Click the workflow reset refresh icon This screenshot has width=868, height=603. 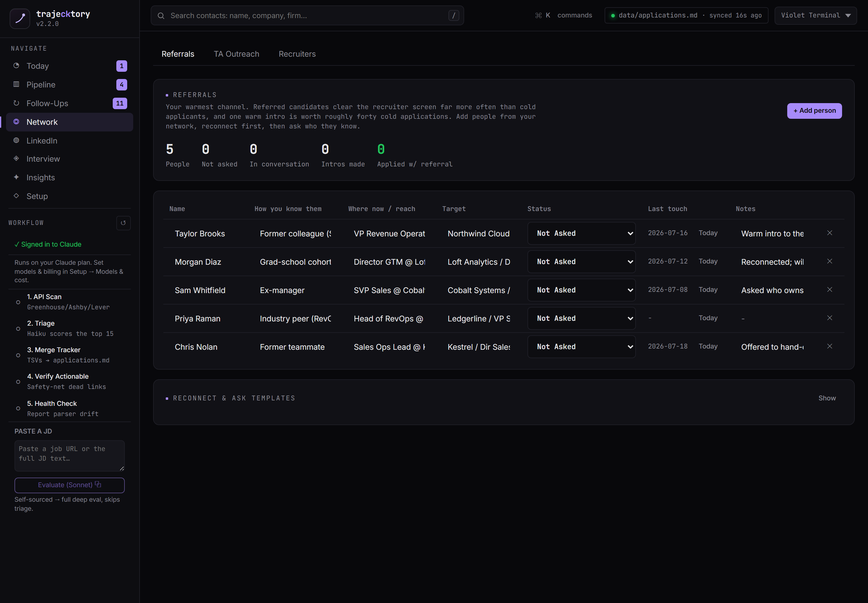click(123, 223)
